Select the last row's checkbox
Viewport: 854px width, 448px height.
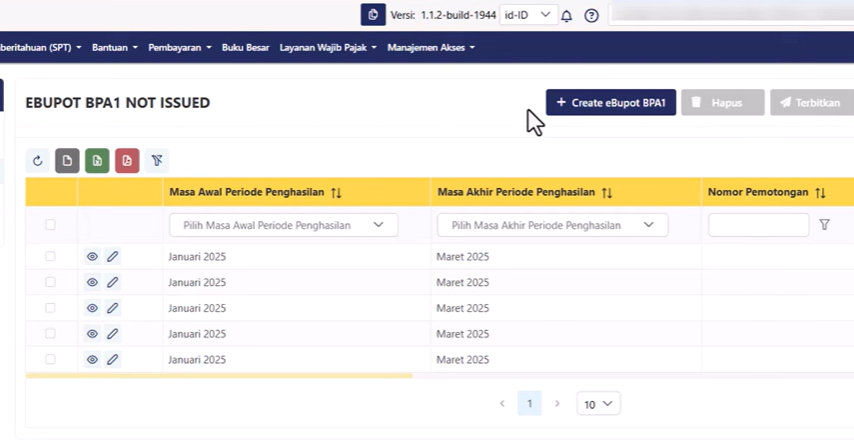coord(50,359)
